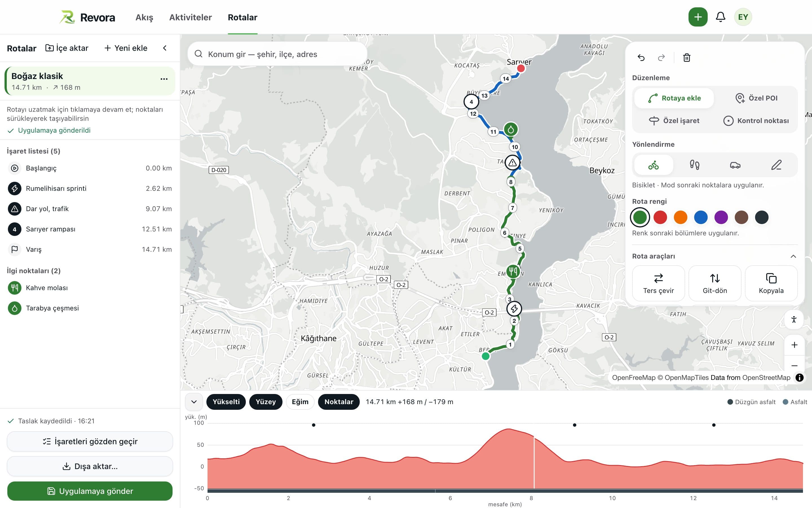
Task: Click the redo arrow icon
Action: click(661, 58)
